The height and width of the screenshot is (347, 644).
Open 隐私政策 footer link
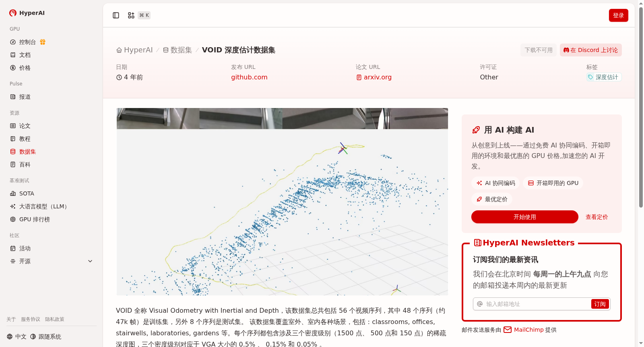tap(55, 319)
